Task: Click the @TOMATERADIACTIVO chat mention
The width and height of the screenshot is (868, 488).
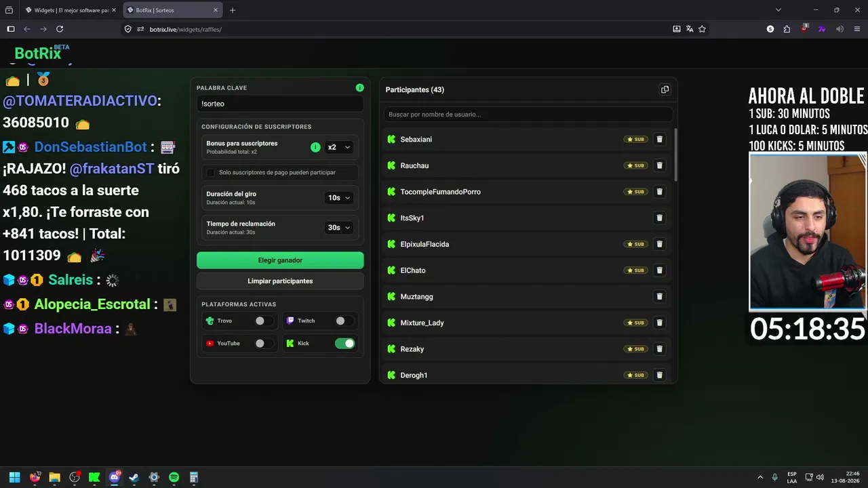Action: [x=80, y=101]
